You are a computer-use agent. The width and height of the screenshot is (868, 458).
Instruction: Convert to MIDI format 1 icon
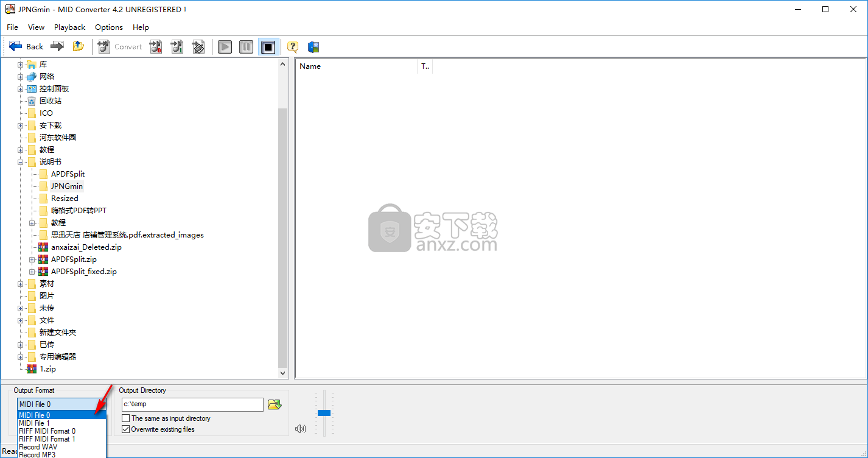tap(177, 47)
